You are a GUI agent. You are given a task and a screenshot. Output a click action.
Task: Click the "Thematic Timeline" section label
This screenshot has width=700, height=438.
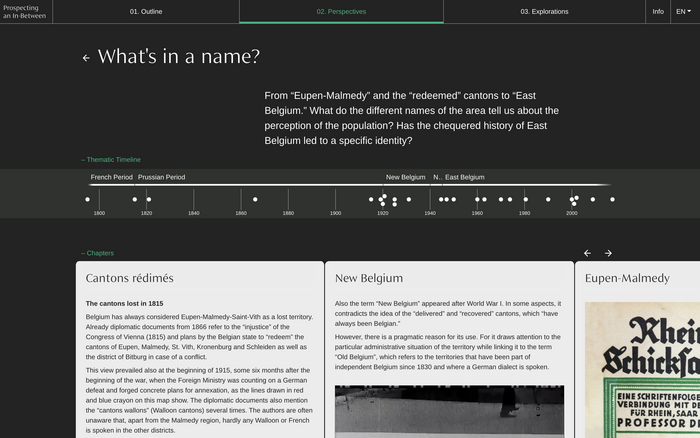pos(111,160)
